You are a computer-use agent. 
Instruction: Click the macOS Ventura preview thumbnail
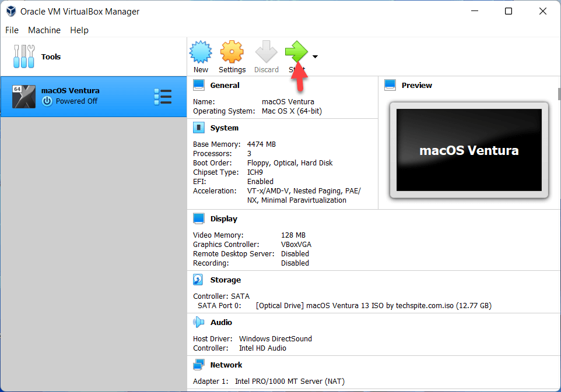pos(469,150)
